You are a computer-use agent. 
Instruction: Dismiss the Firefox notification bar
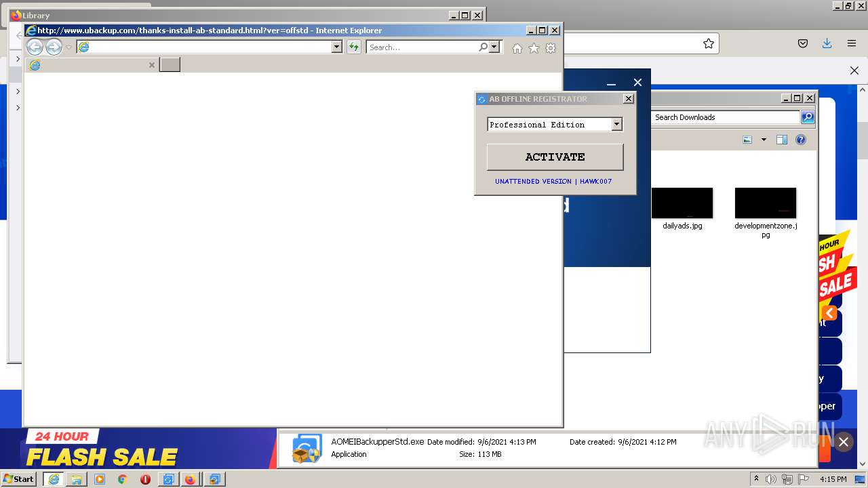click(854, 70)
